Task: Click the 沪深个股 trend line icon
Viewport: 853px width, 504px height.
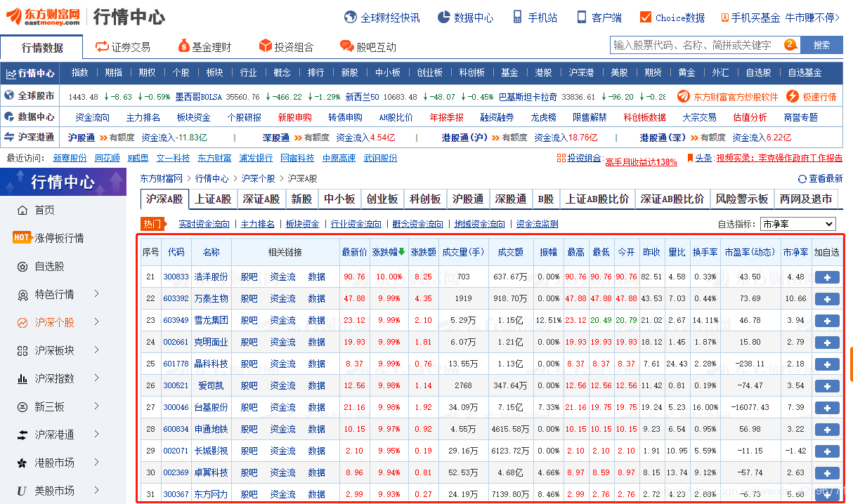Action: pyautogui.click(x=22, y=322)
